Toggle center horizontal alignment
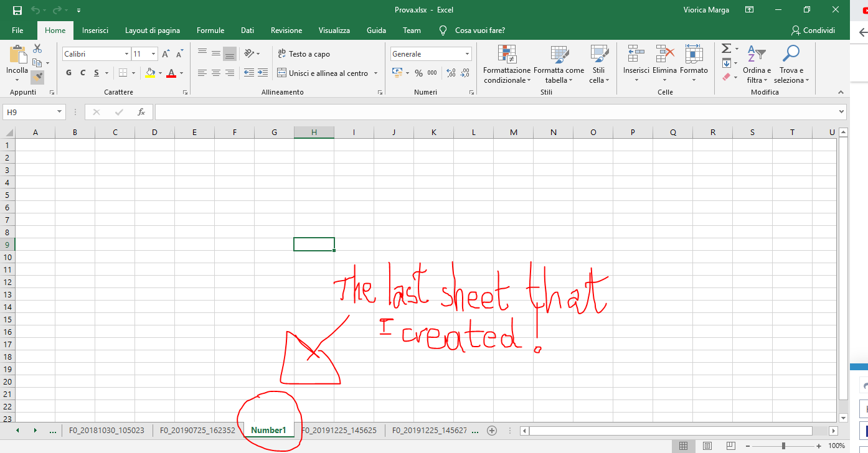Image resolution: width=868 pixels, height=453 pixels. (215, 73)
